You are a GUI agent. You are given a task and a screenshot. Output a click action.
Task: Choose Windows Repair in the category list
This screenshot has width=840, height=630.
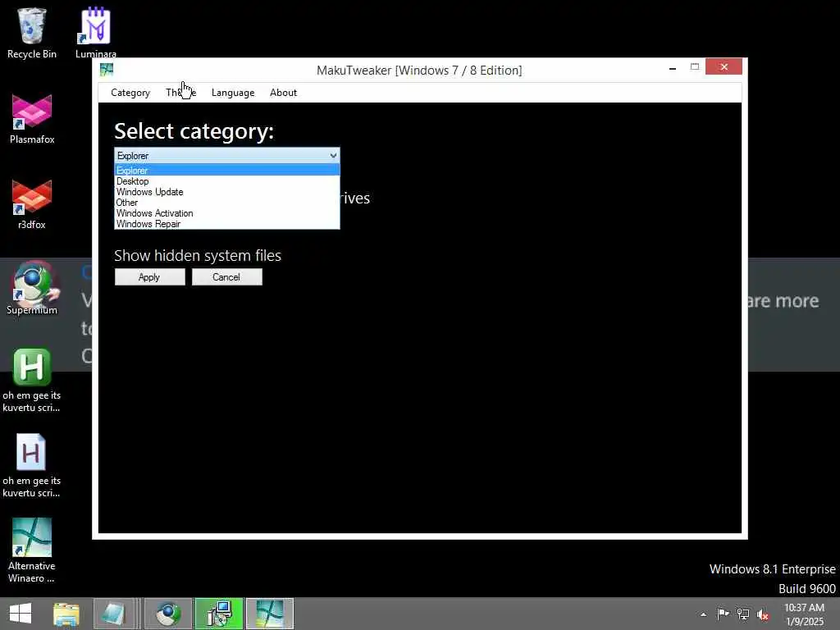click(227, 224)
